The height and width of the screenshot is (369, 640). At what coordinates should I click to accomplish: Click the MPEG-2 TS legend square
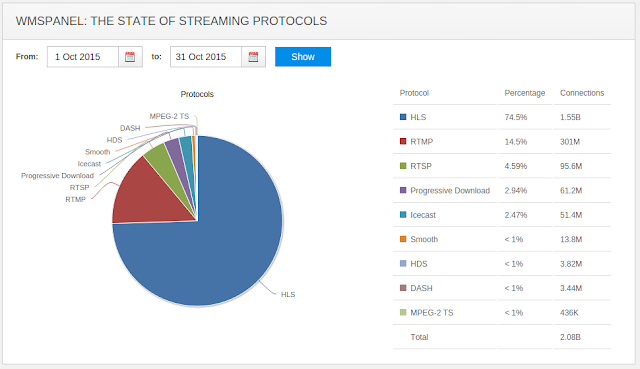pyautogui.click(x=403, y=312)
